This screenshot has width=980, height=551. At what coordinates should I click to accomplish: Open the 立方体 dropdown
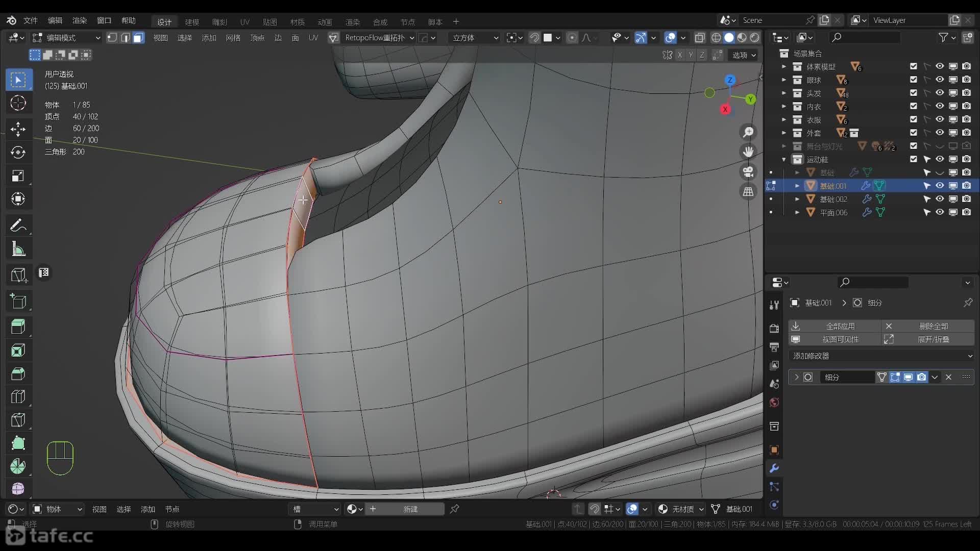click(x=475, y=38)
